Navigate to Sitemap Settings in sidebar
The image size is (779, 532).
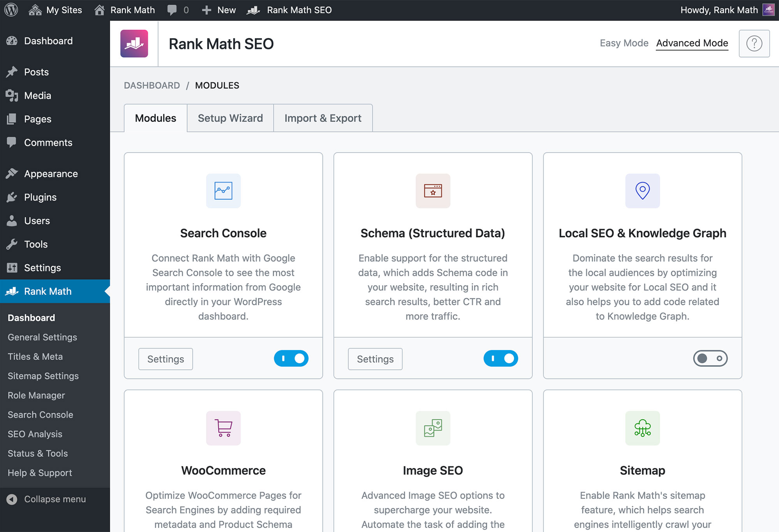[42, 376]
